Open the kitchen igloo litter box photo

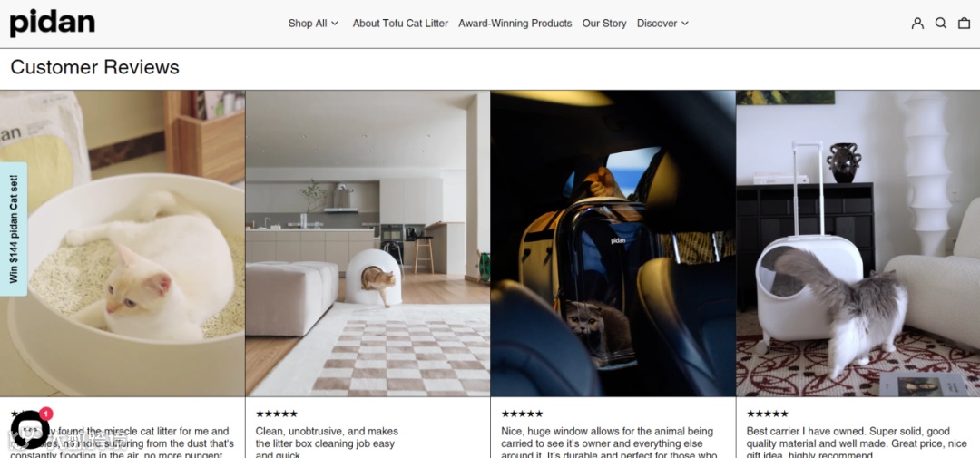[367, 243]
